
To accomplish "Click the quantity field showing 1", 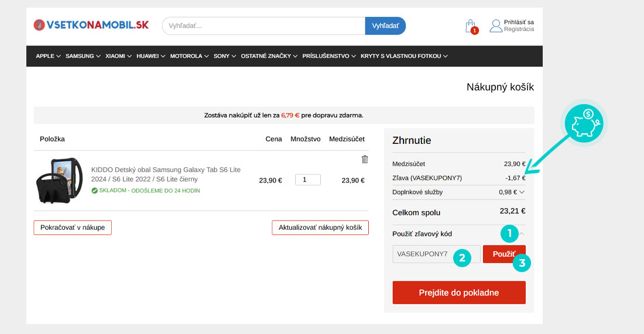I will click(307, 180).
